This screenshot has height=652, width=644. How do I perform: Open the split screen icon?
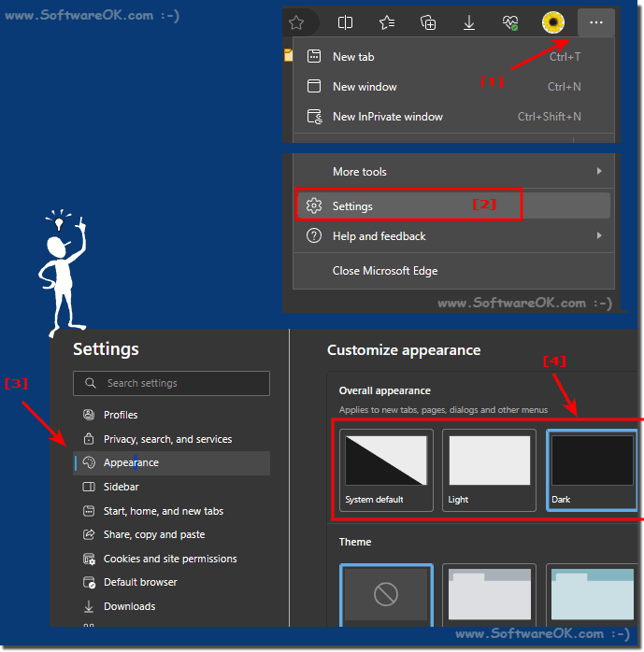(x=345, y=22)
